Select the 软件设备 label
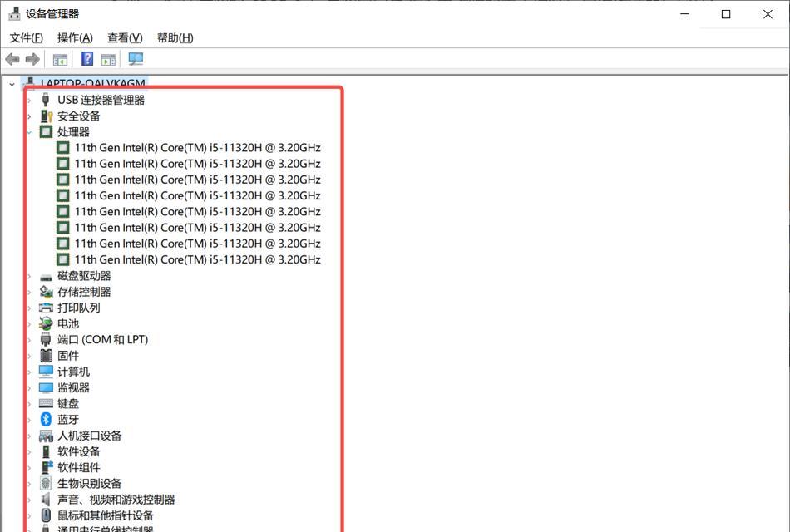 tap(79, 451)
